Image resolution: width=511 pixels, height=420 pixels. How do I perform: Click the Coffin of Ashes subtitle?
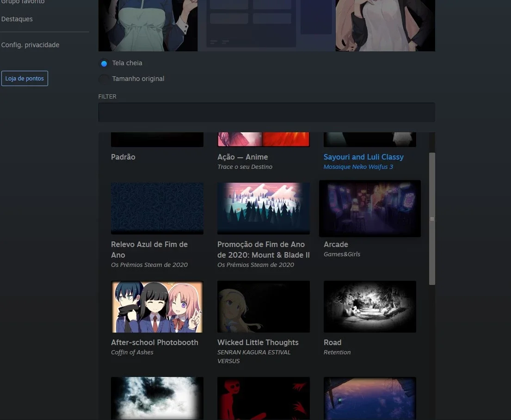pos(132,352)
